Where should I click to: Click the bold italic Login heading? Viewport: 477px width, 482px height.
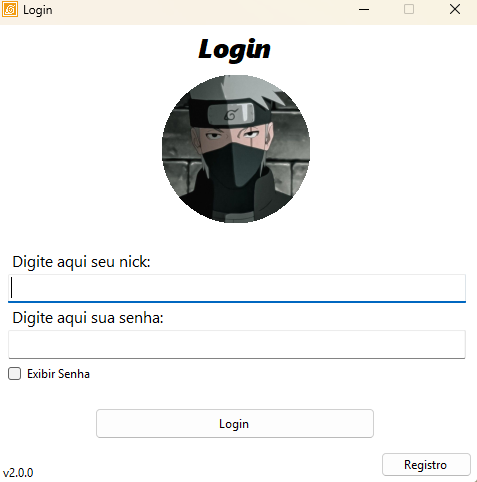(234, 50)
